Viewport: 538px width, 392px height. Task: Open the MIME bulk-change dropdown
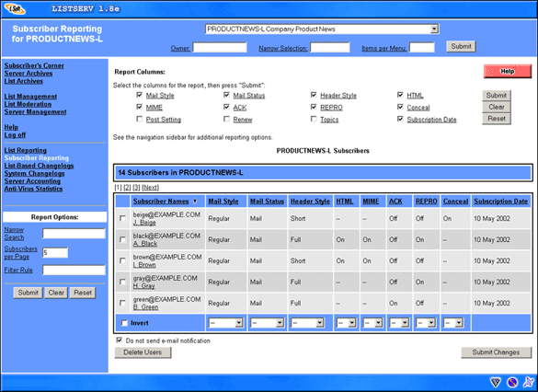[373, 323]
